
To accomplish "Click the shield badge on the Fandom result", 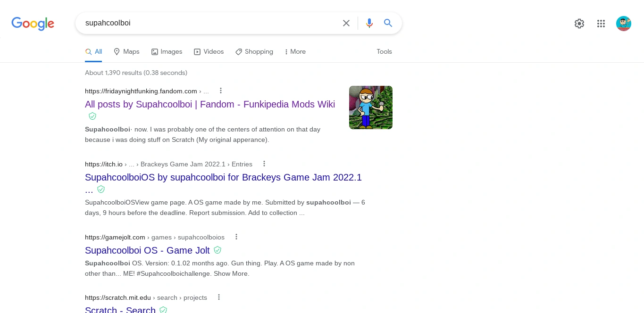I will pos(92,116).
